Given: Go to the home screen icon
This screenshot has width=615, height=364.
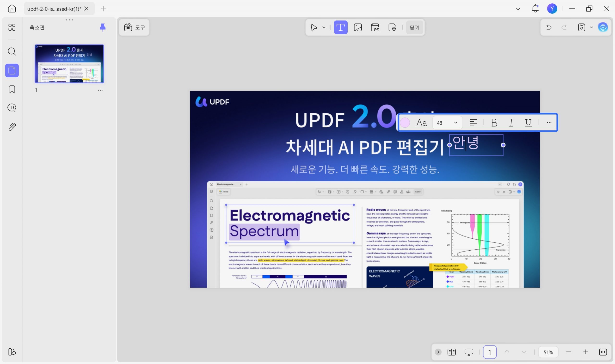Looking at the screenshot, I should [12, 9].
